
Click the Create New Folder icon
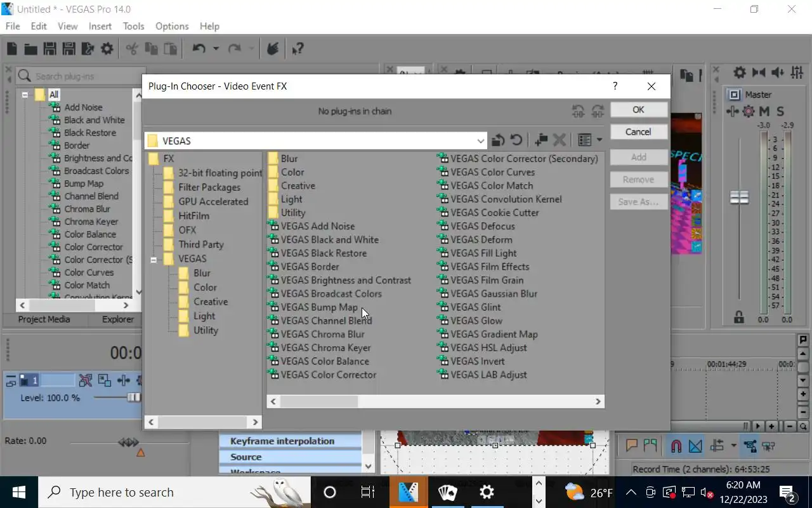tap(540, 140)
